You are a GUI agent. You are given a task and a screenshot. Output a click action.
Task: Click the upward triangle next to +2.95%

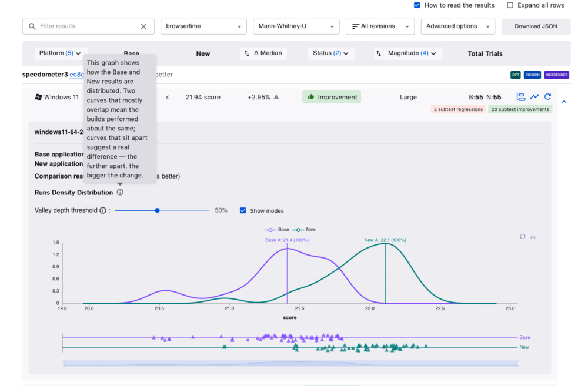click(276, 97)
